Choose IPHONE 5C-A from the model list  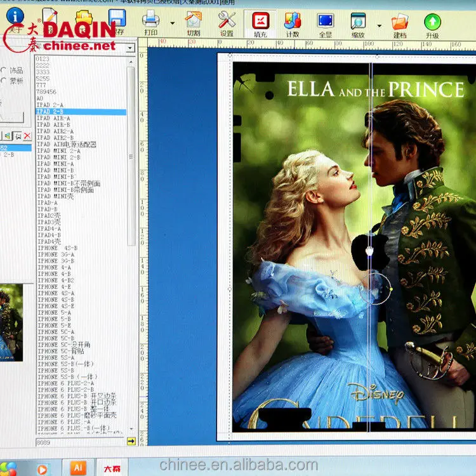(55, 332)
